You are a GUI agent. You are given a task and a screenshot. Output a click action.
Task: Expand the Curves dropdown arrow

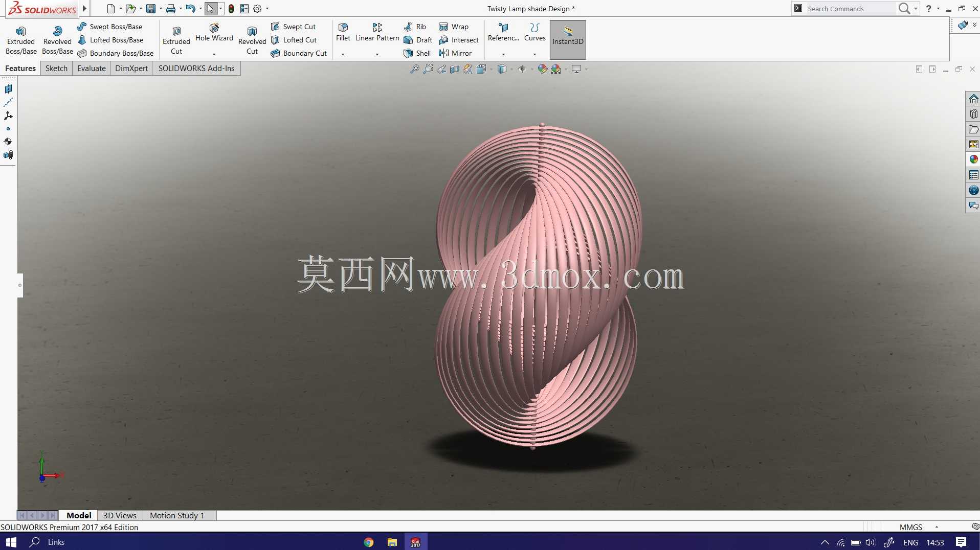(x=535, y=54)
